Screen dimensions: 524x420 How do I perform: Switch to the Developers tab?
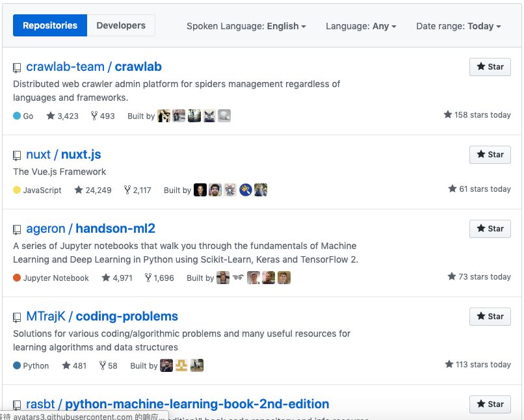(121, 25)
